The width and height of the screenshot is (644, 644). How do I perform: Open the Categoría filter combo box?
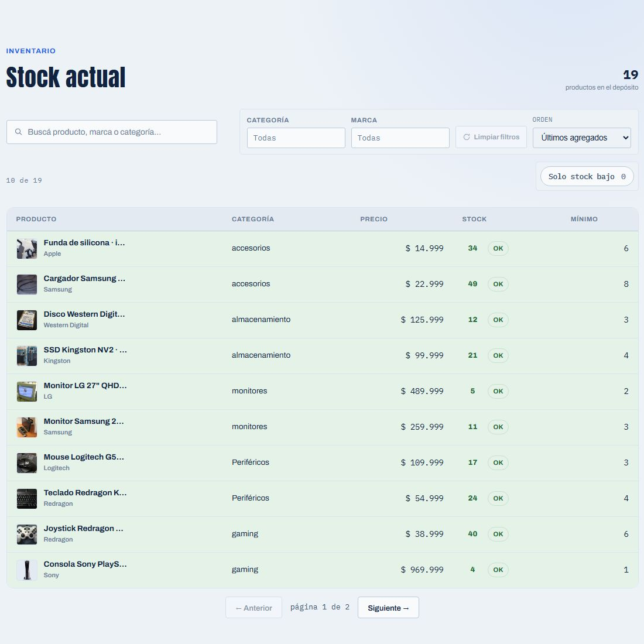pos(296,138)
